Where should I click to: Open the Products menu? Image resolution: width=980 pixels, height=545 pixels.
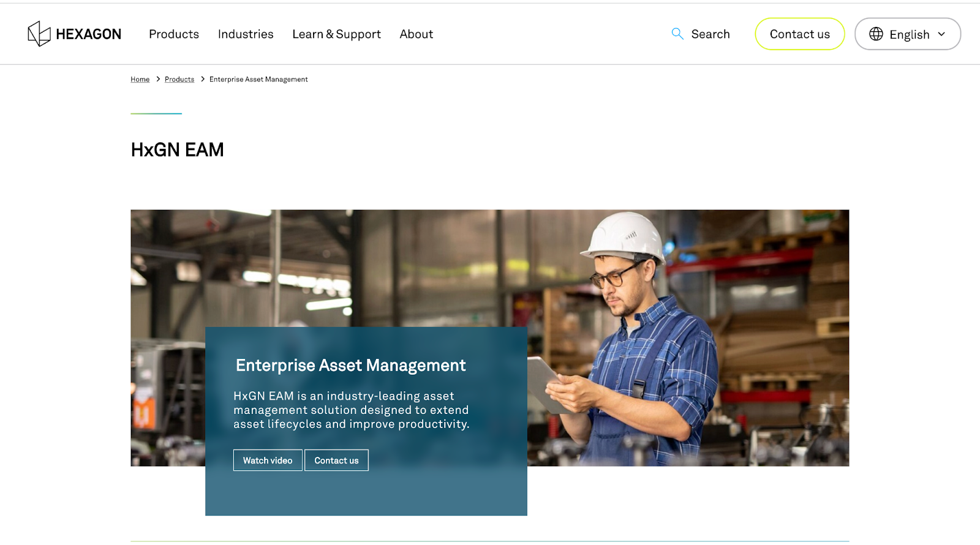174,34
